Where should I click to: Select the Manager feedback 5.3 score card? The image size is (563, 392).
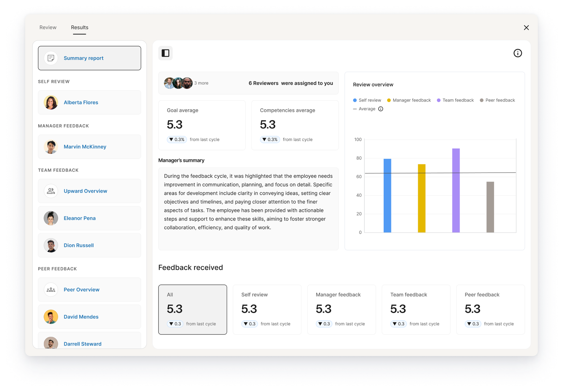341,310
